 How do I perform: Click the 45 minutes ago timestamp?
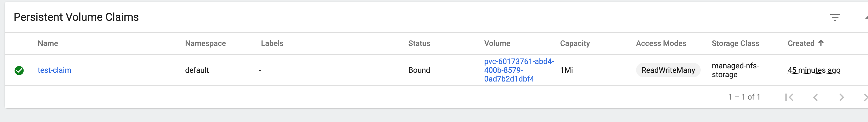tap(814, 70)
